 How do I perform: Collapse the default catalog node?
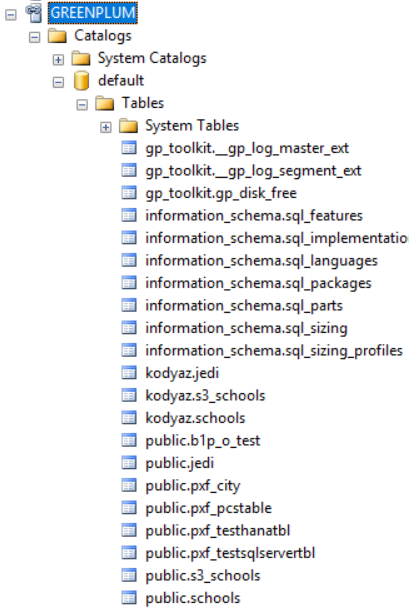[58, 82]
